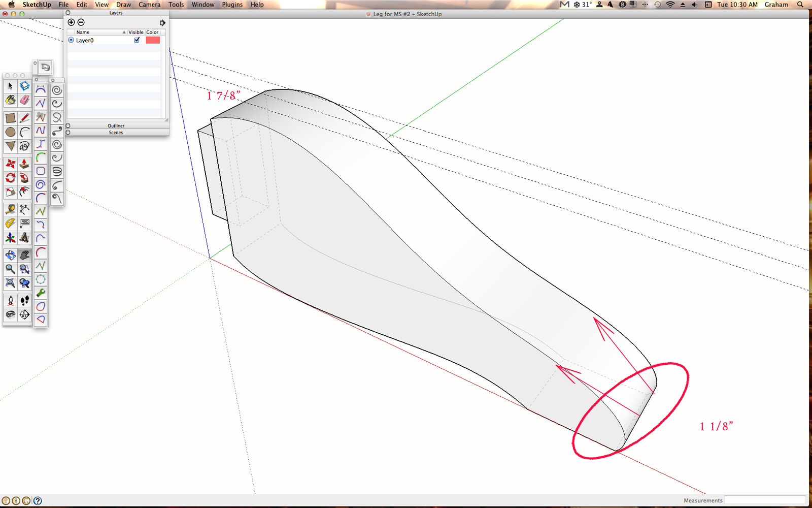Open Spotlight search in the menu bar
Viewport: 812px width, 508px height.
[800, 5]
